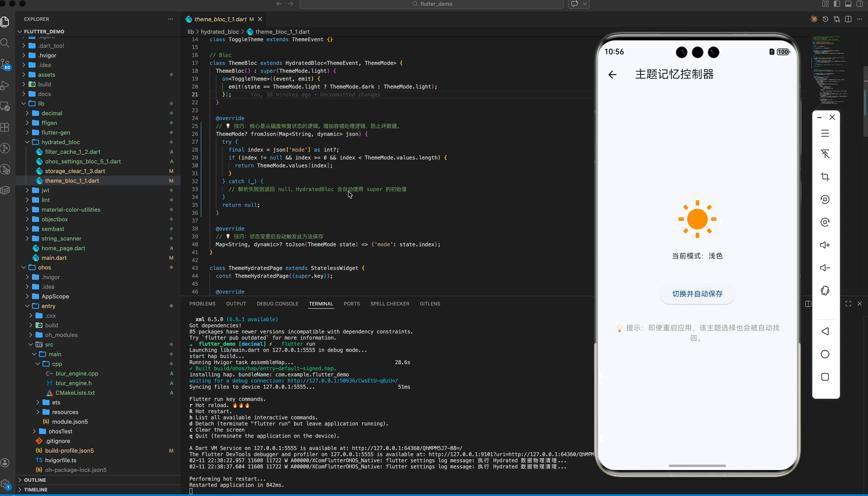Open Source Control view with 60 badge
Viewport: 868px width, 496px height.
tap(5, 64)
